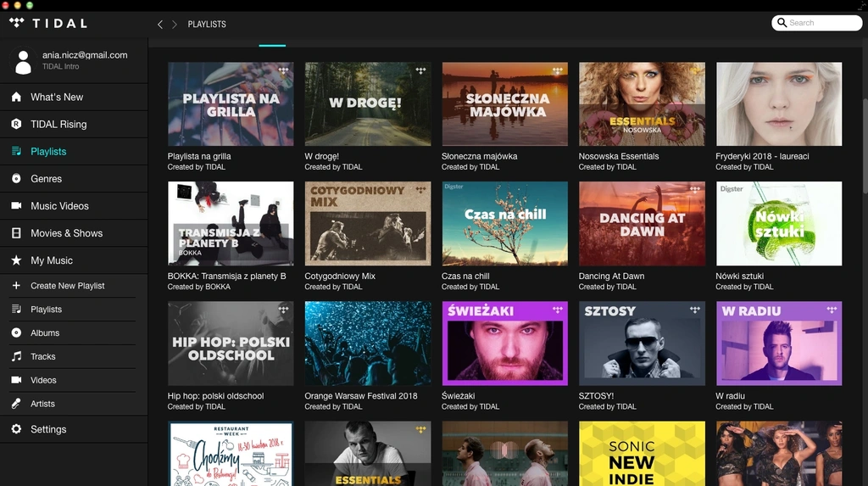868x486 pixels.
Task: Open Cotygodniowy Mix cover
Action: pyautogui.click(x=368, y=224)
